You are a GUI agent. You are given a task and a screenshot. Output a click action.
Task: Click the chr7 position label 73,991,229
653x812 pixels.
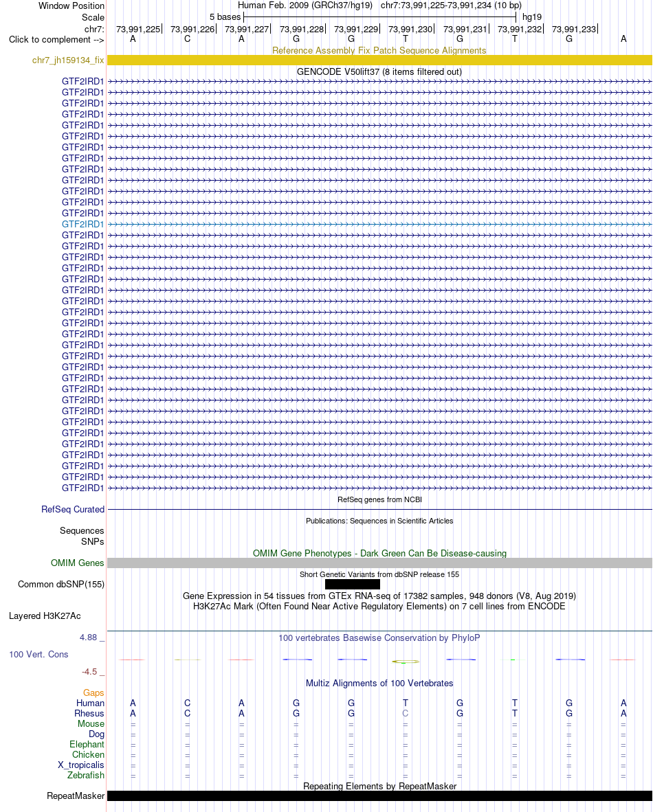coord(356,30)
